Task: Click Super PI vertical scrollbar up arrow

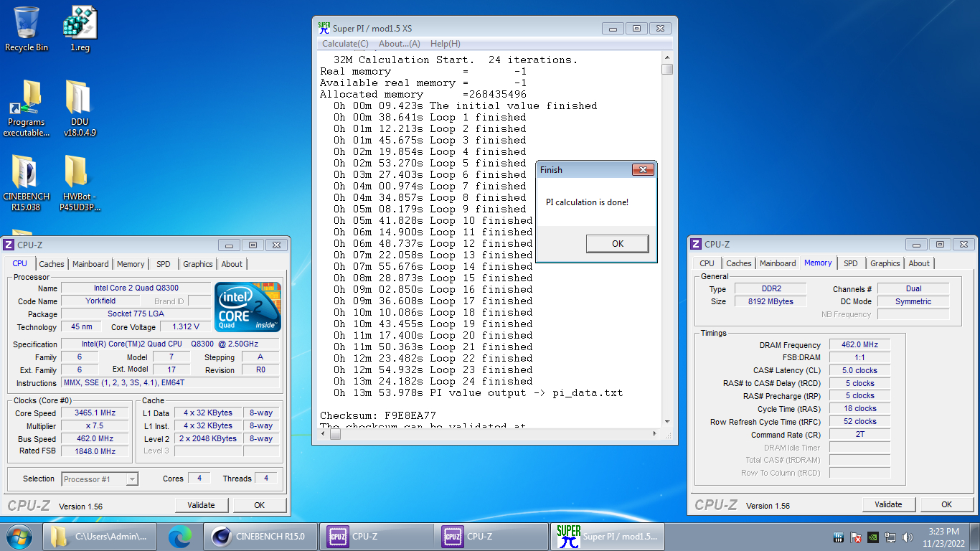Action: [x=667, y=57]
